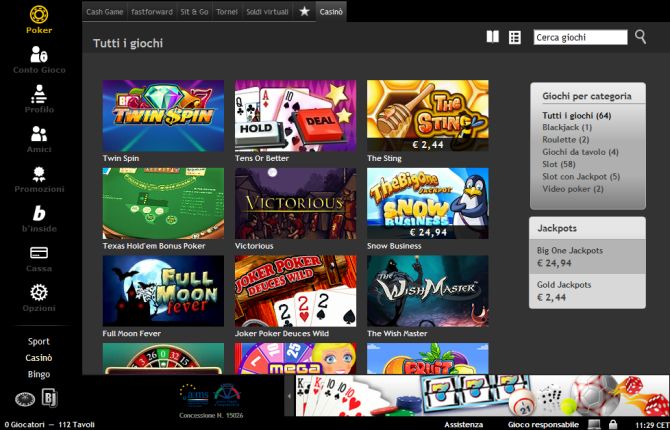Open the b'inside icon
This screenshot has width=670, height=430.
click(39, 213)
